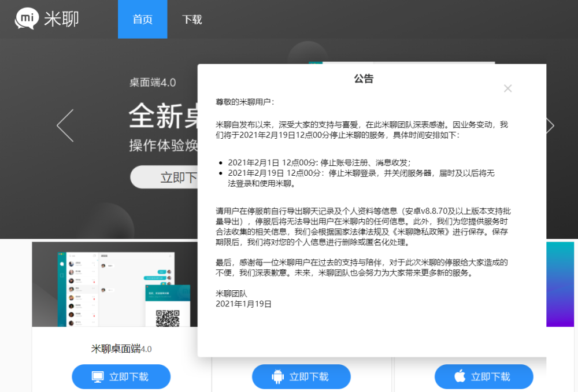Close the 公告 announcement dialog
The height and width of the screenshot is (392, 578).
point(507,88)
